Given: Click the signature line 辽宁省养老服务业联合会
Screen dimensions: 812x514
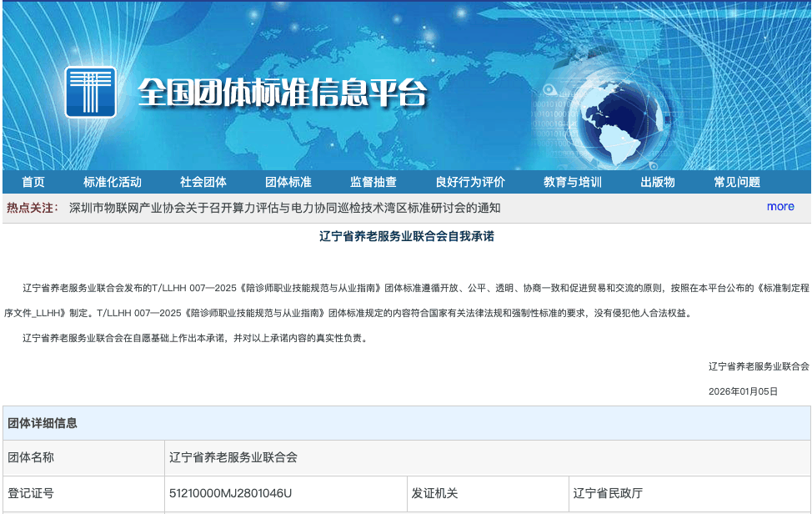Looking at the screenshot, I should 759,366.
